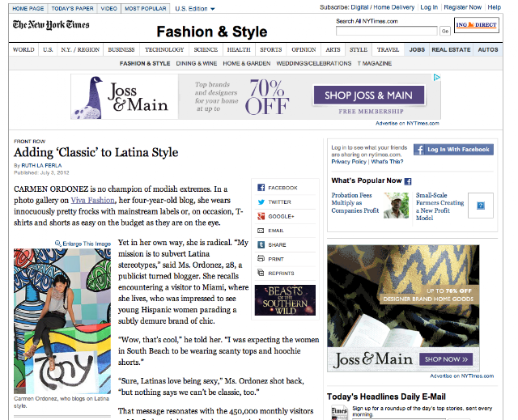
Task: Click Enlarge This Image link
Action: 87,244
